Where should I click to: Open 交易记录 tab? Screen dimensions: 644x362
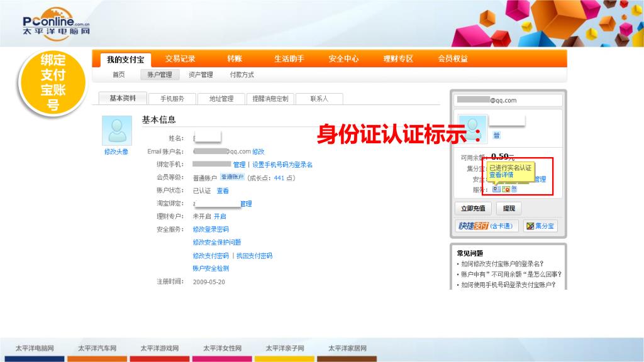tap(180, 58)
